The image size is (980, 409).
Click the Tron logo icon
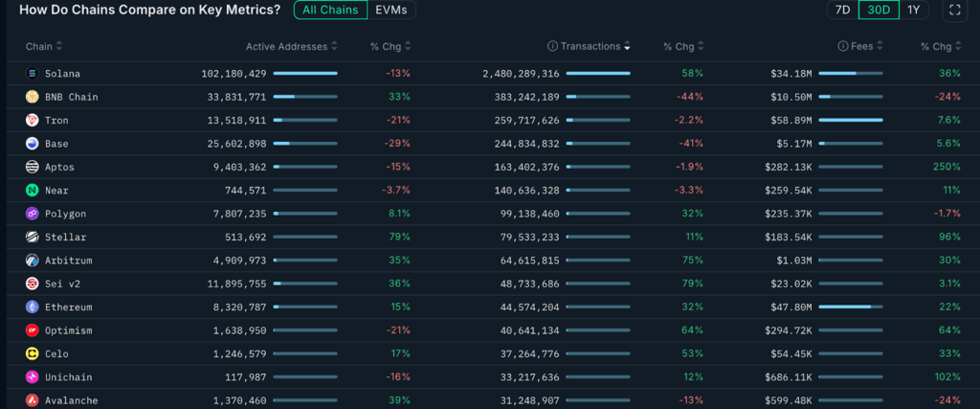tap(32, 120)
